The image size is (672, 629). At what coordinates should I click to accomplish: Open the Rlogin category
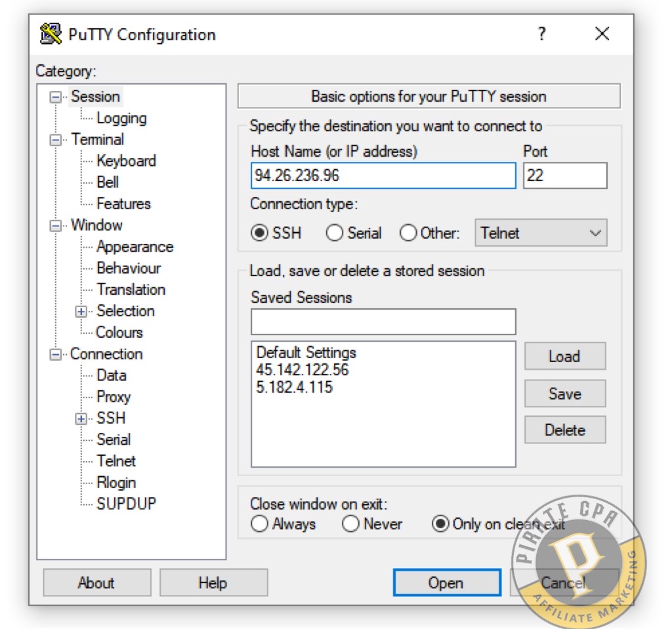(x=116, y=483)
